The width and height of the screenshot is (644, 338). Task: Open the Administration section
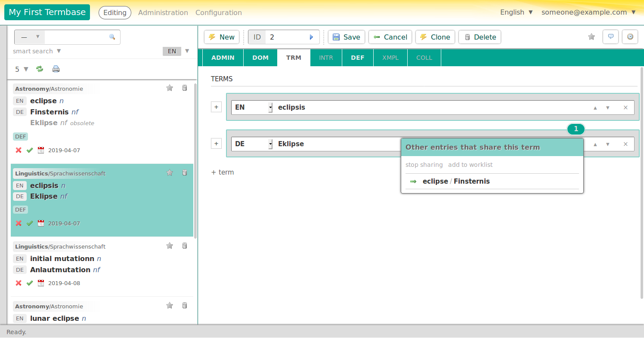coord(163,13)
